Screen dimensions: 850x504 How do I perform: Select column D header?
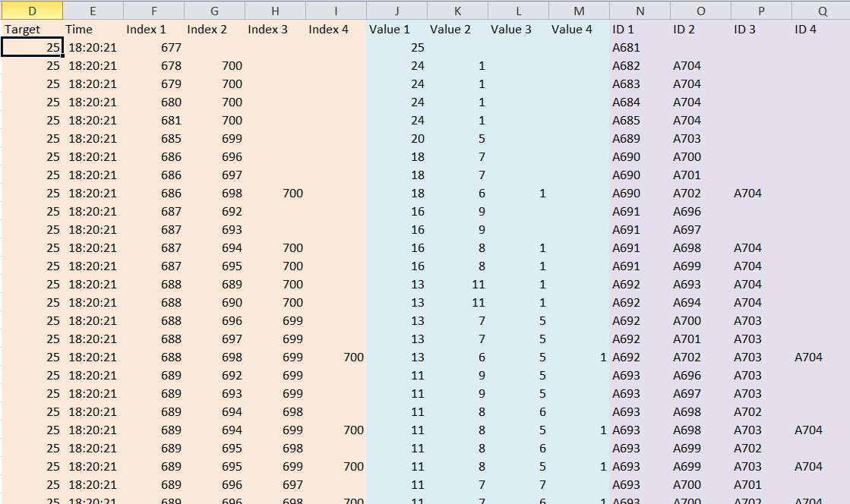[x=32, y=11]
